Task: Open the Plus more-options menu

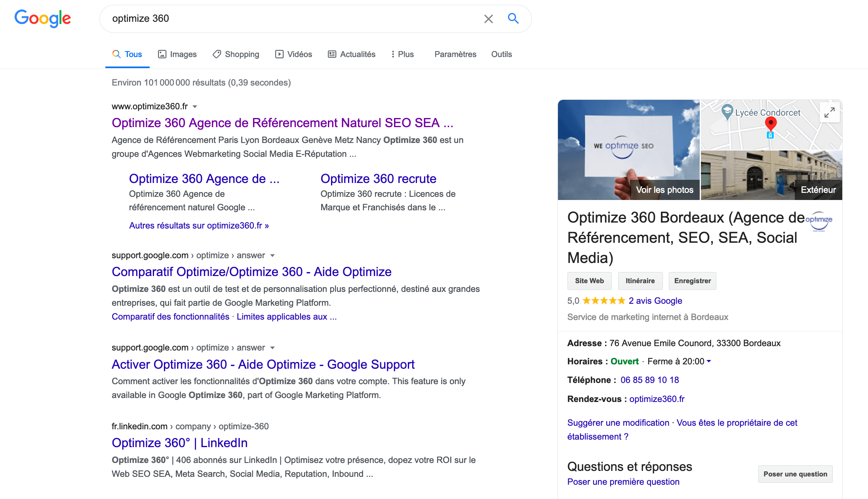Action: click(402, 54)
